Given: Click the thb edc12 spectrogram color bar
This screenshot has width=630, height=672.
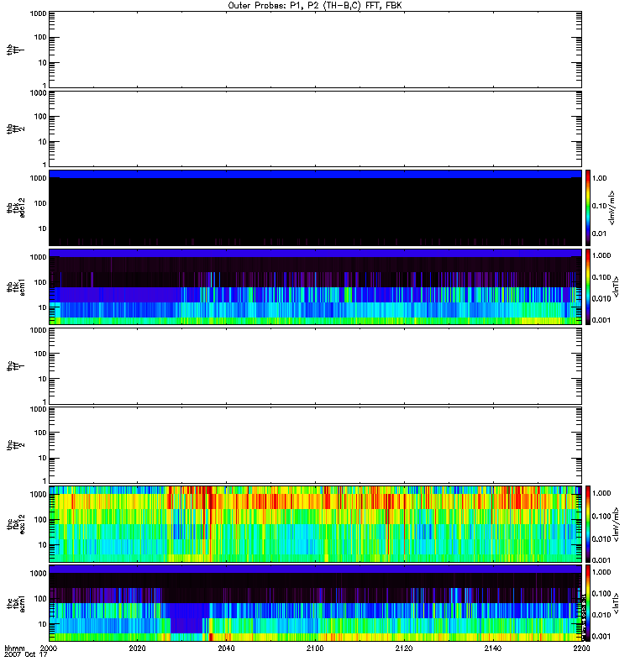Looking at the screenshot, I should [589, 207].
